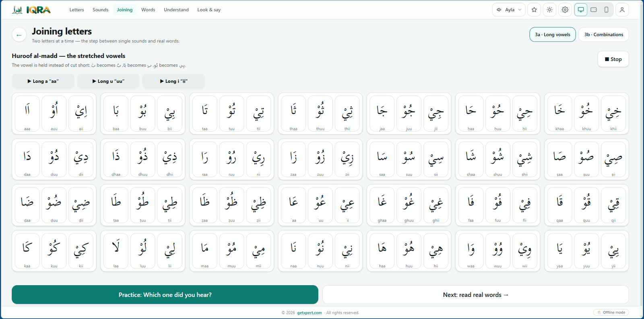This screenshot has width=644, height=319.
Task: Play the "khii" letter card
Action: pyautogui.click(x=613, y=113)
